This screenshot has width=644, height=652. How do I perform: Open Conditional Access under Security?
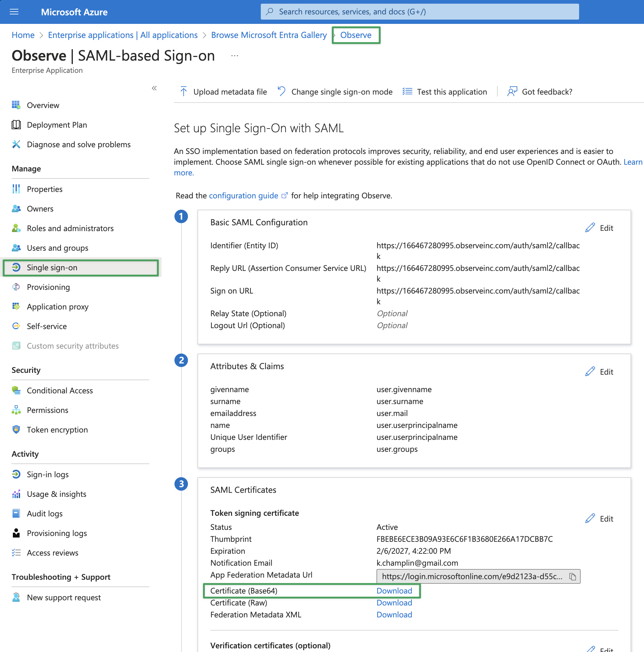coord(60,391)
